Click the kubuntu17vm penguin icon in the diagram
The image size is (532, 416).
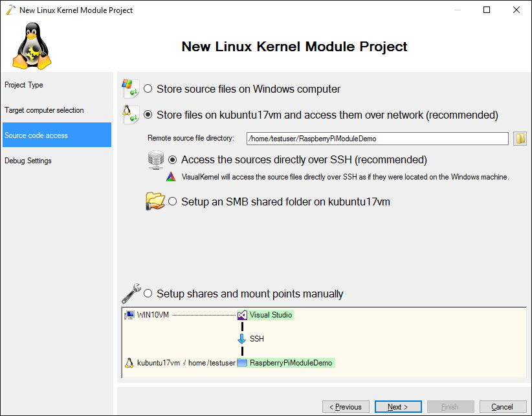129,363
